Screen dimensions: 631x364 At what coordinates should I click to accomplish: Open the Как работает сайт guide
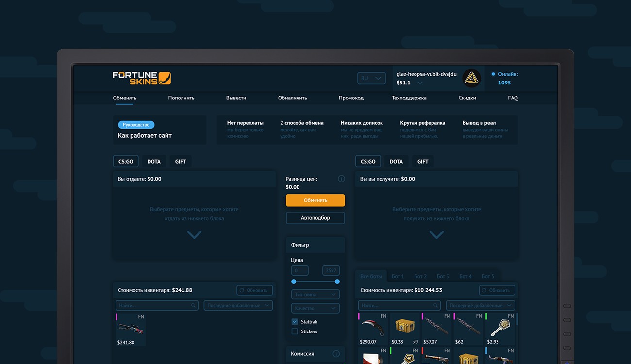(145, 136)
